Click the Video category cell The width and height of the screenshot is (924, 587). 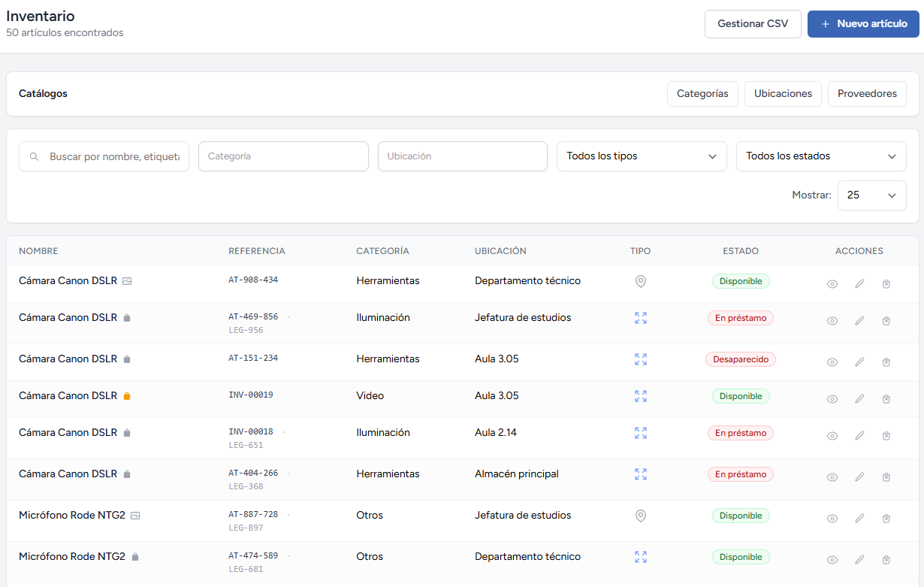[370, 395]
